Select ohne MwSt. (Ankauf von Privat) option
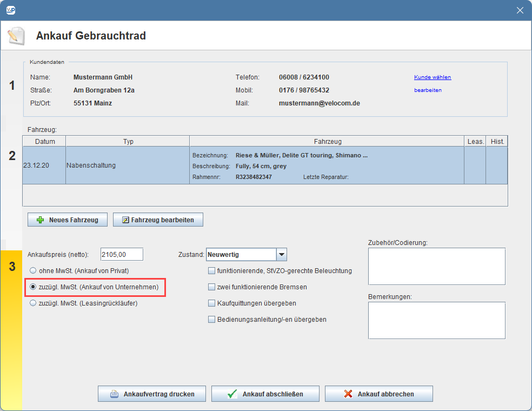The image size is (532, 411). point(33,270)
